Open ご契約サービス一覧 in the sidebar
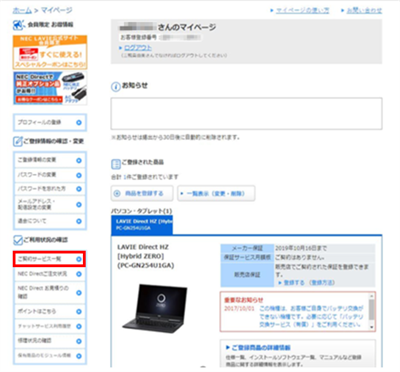This screenshot has height=372, width=400. pos(49,259)
